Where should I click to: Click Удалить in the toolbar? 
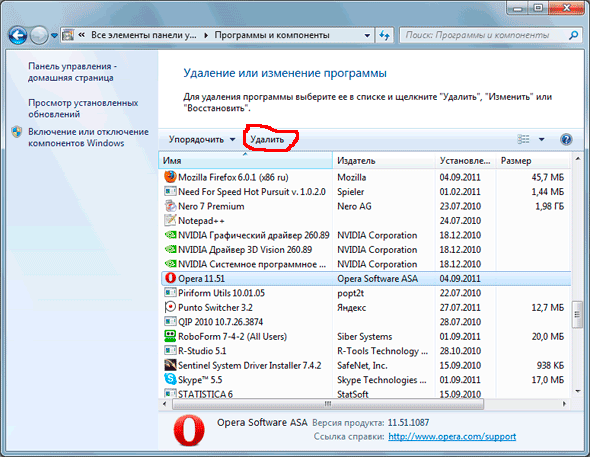(267, 140)
